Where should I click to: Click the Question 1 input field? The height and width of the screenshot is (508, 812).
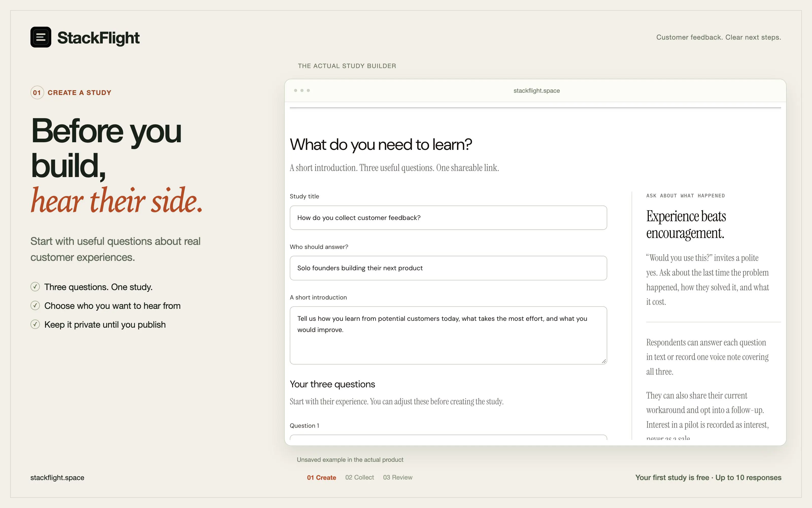(448, 437)
